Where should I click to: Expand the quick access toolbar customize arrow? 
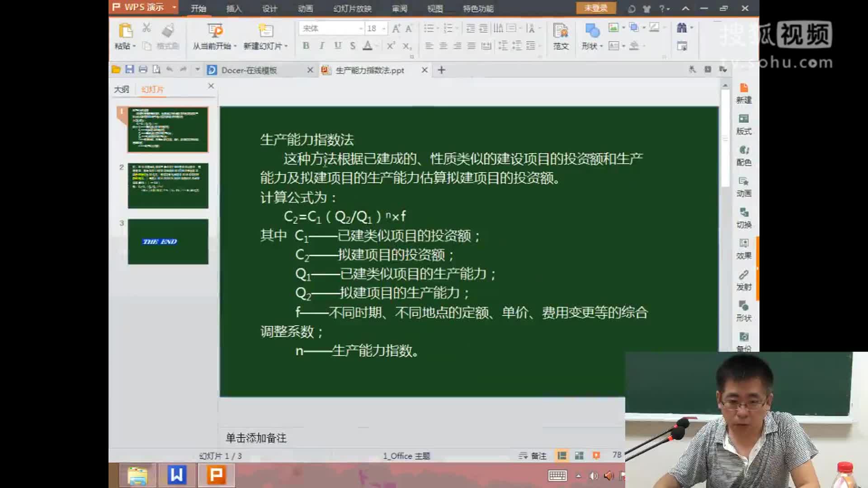pyautogui.click(x=198, y=70)
